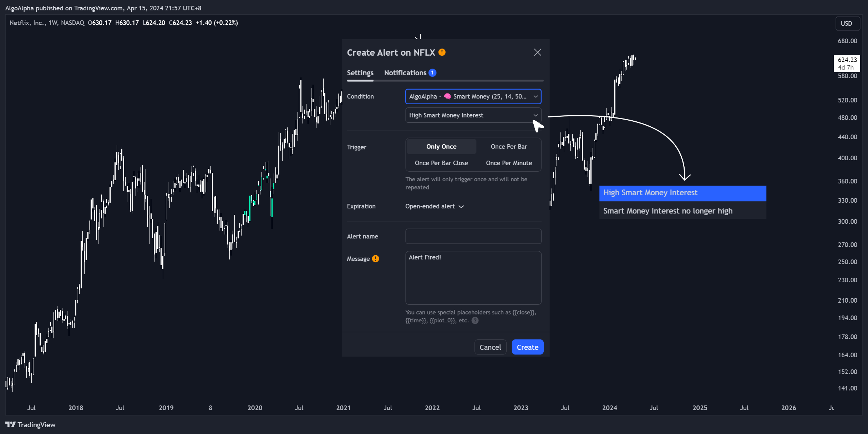Click the TradingView logo
The width and height of the screenshot is (868, 434).
click(31, 425)
